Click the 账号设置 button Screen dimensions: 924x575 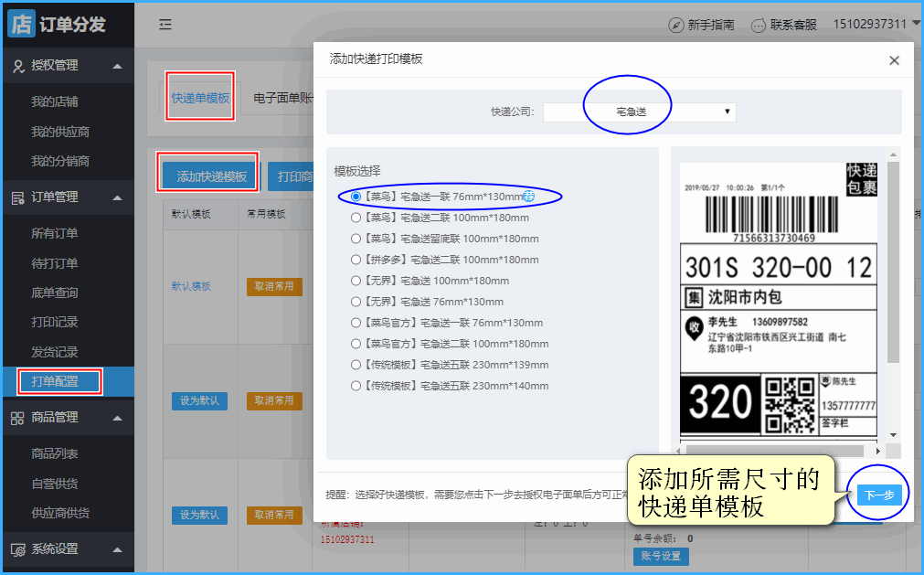[661, 556]
